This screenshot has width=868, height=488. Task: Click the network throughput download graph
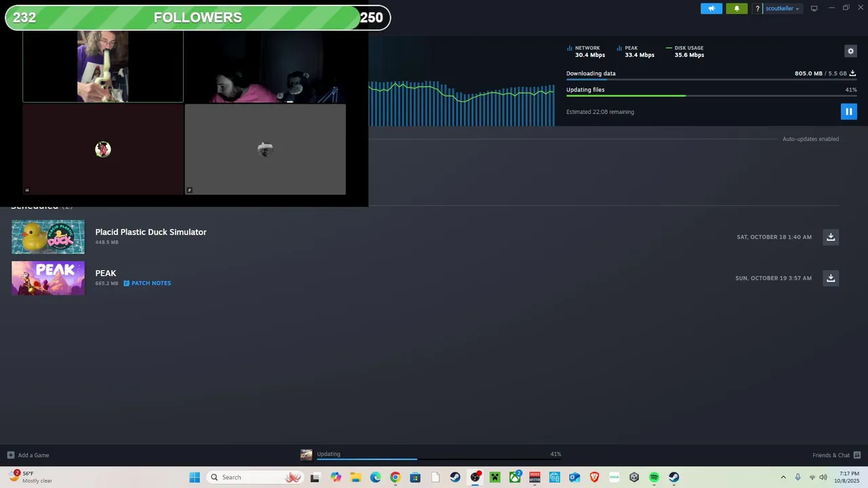[x=461, y=103]
